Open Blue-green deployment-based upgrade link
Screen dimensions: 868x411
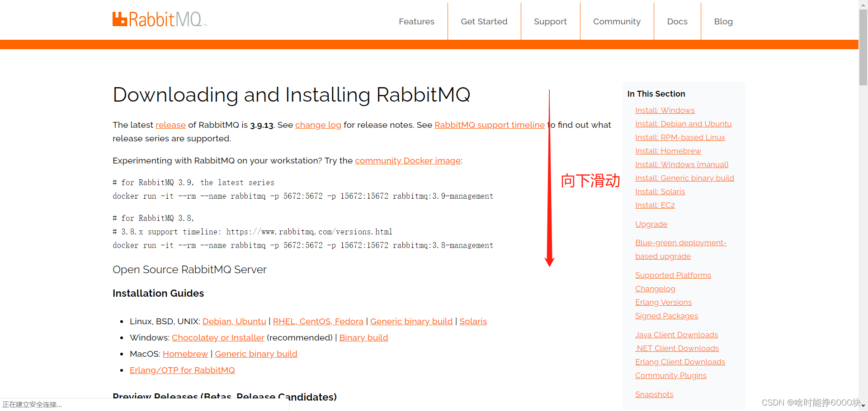[681, 249]
